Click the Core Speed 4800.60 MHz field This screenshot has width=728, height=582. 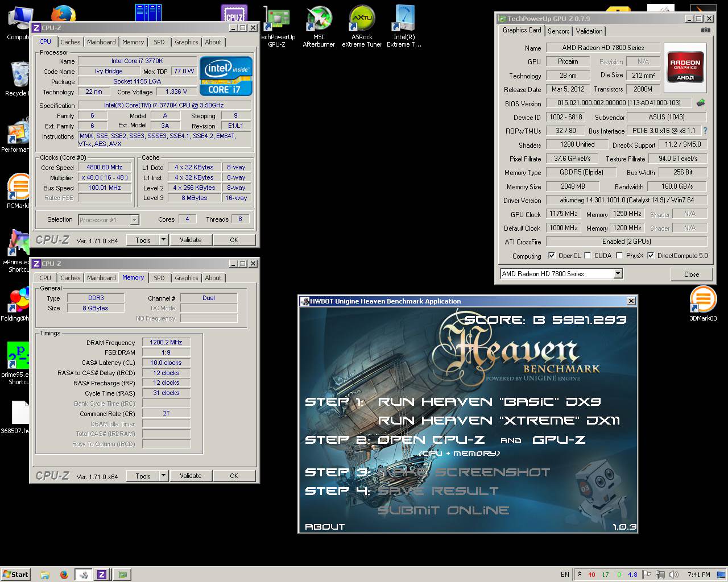point(105,168)
